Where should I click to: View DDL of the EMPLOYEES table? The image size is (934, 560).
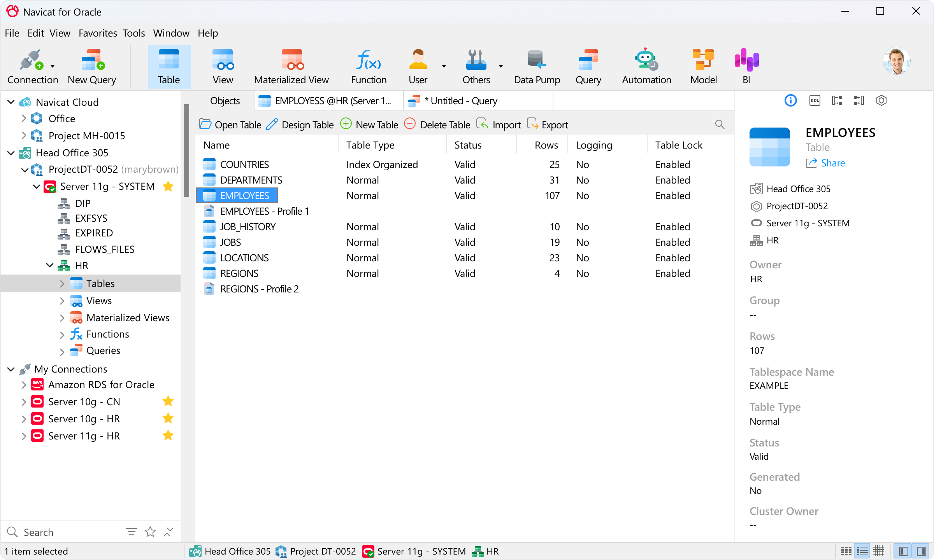tap(815, 100)
